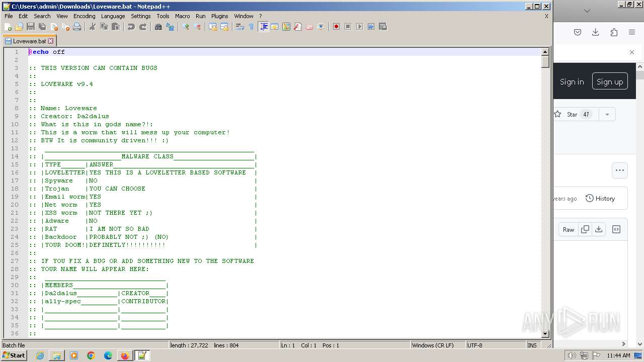Close the Loveware.bat tab with its red X
644x362 pixels.
point(50,41)
